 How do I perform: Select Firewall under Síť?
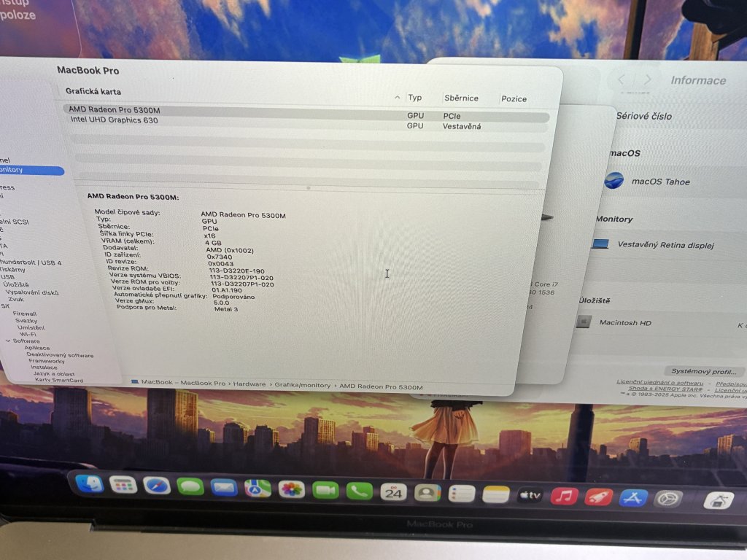[24, 314]
